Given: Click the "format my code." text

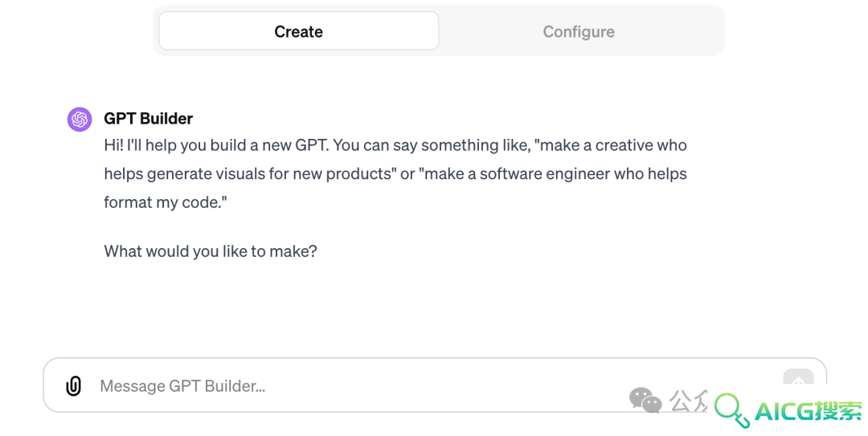Looking at the screenshot, I should click(165, 202).
